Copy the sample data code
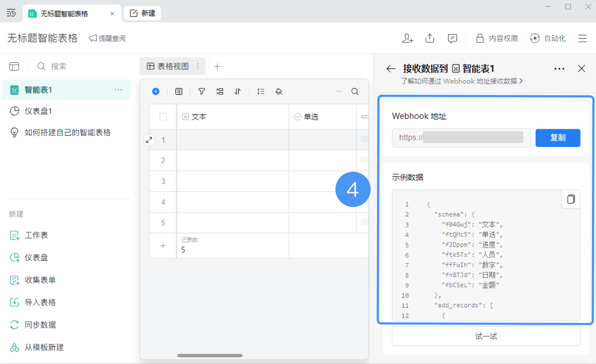596x364 pixels. click(x=571, y=199)
